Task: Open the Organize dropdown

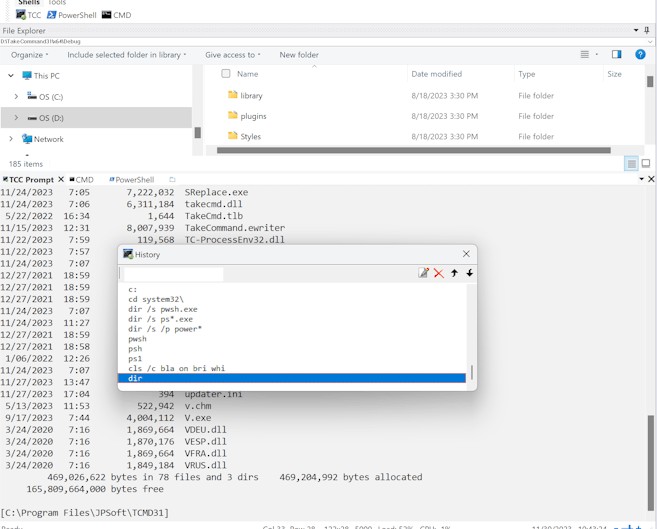Action: [29, 55]
